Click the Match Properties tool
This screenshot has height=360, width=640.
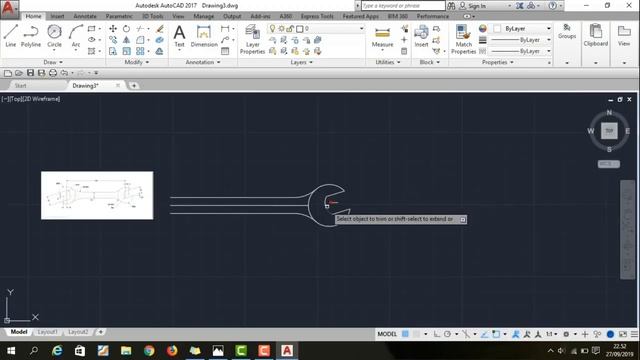(463, 39)
